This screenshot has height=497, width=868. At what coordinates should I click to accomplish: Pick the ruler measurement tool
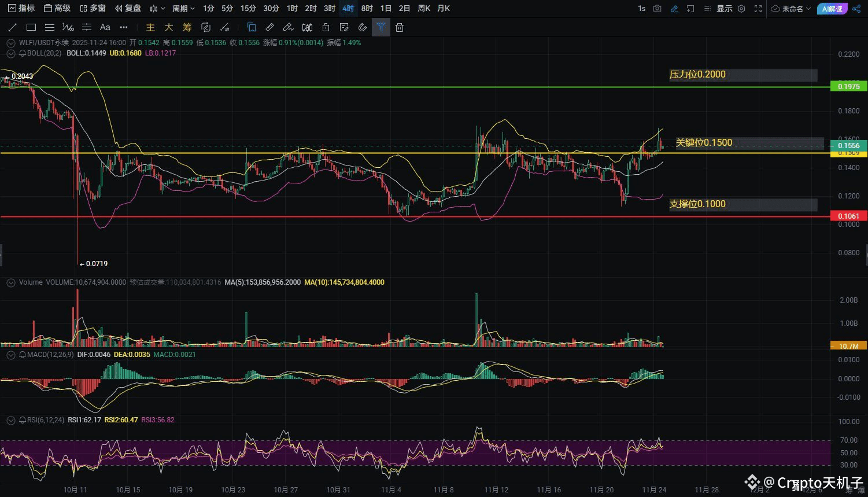coord(269,27)
